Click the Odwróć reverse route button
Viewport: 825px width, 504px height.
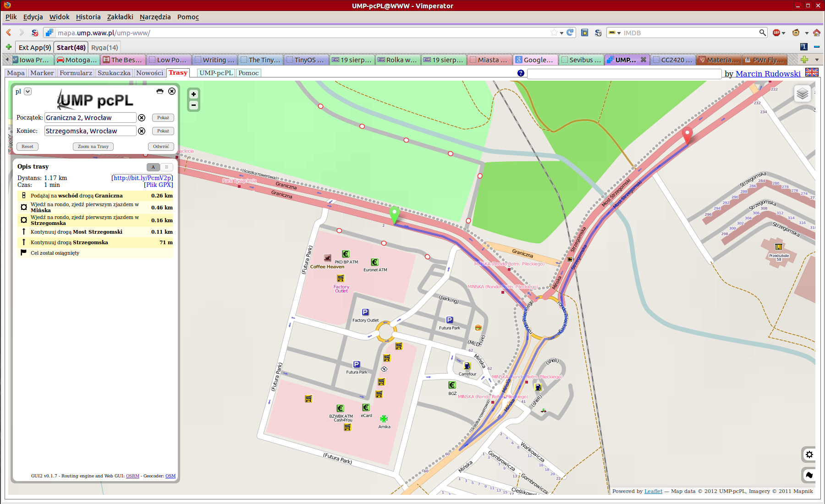[x=161, y=147]
